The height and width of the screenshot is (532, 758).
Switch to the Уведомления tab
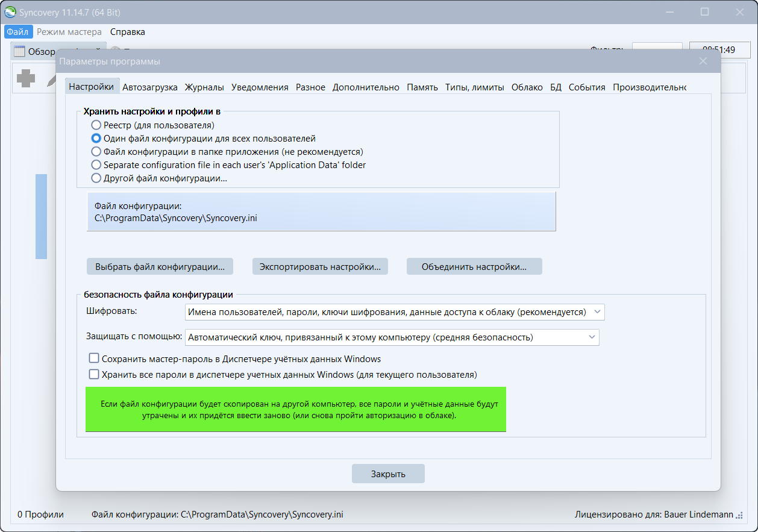click(x=260, y=87)
